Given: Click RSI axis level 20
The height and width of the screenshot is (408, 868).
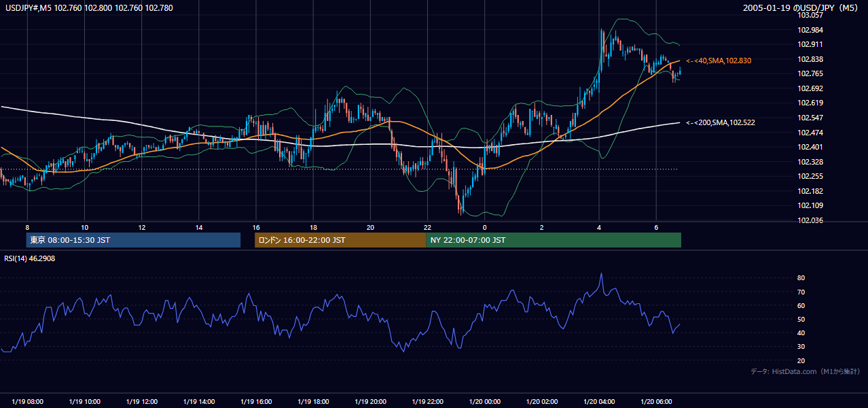Looking at the screenshot, I should (801, 360).
